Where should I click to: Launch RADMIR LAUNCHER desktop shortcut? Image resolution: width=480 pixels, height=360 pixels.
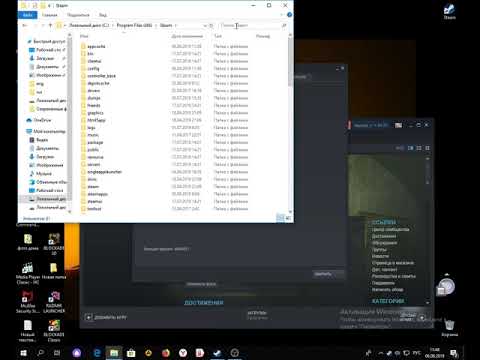[54, 302]
